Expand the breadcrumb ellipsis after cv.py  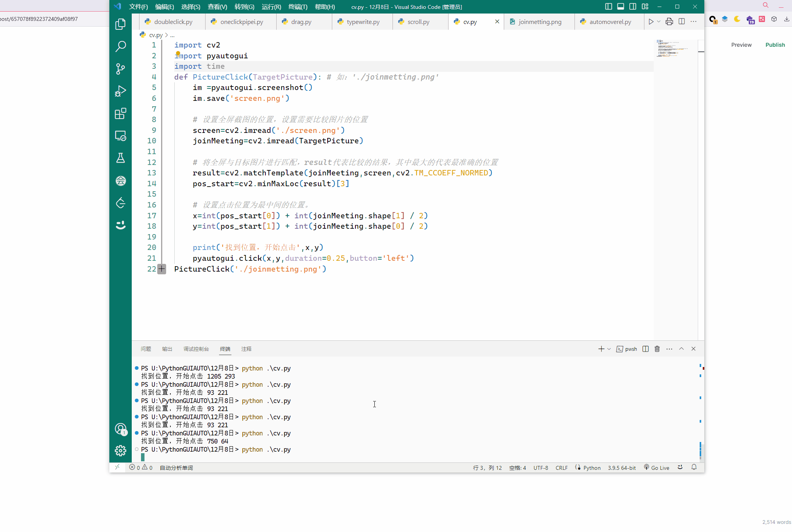point(172,35)
